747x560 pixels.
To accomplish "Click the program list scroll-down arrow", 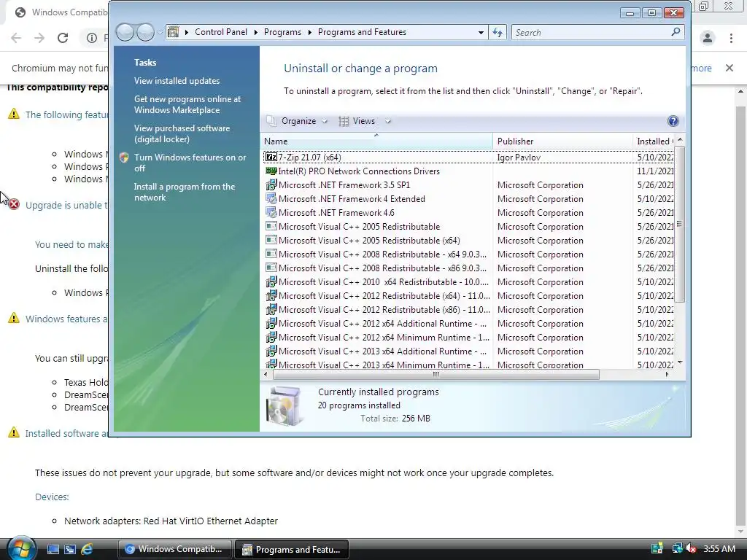I will [x=680, y=362].
